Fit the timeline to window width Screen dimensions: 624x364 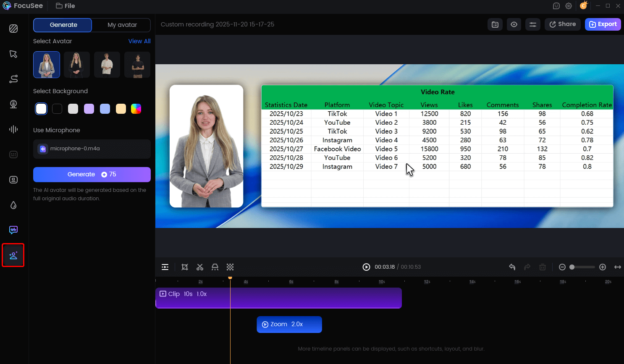(617, 267)
